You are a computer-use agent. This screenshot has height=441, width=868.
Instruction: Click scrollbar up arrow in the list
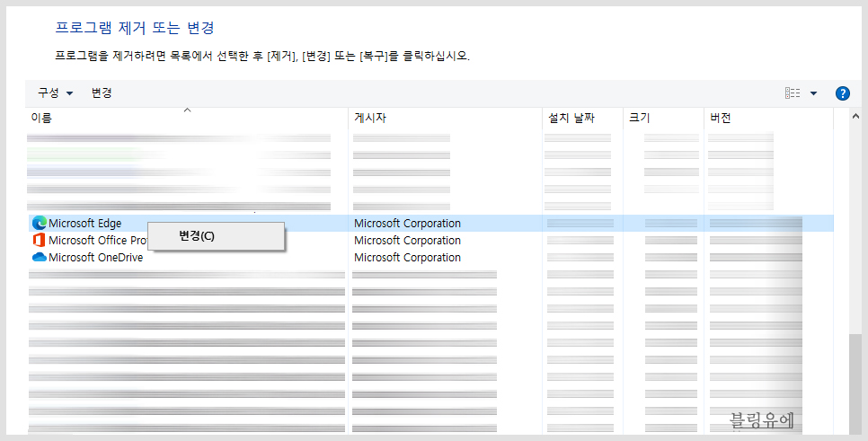(855, 117)
